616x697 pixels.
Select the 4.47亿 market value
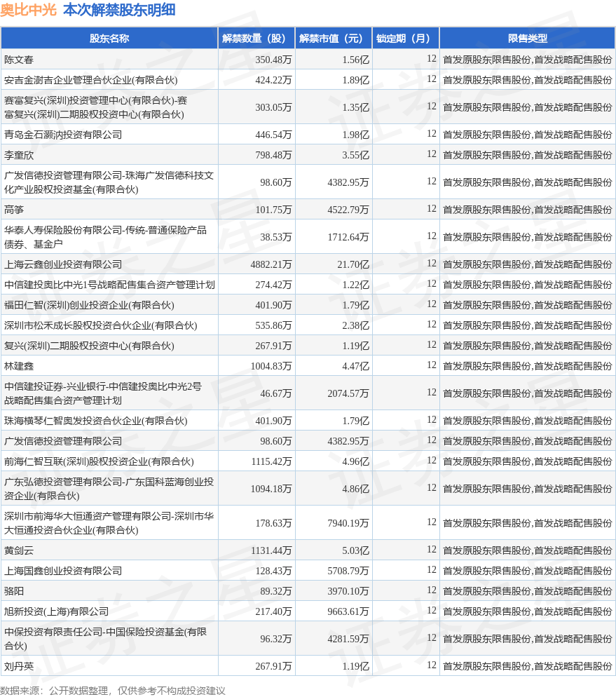(x=356, y=366)
